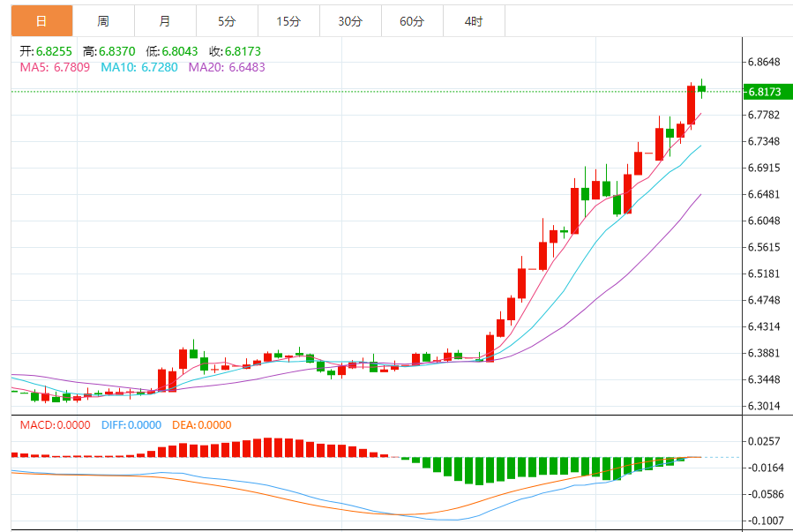The width and height of the screenshot is (793, 532).
Task: Click the low value 6.8043
Action: (180, 51)
